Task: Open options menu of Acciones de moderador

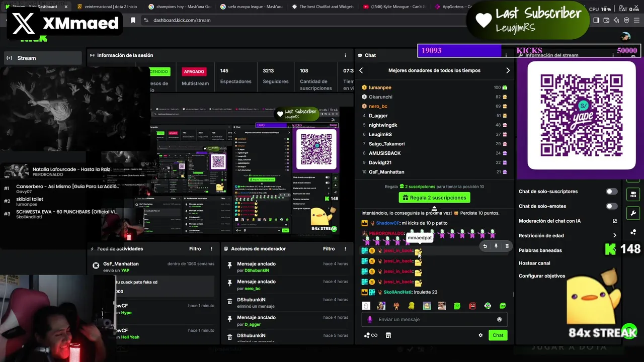Action: pos(345,249)
